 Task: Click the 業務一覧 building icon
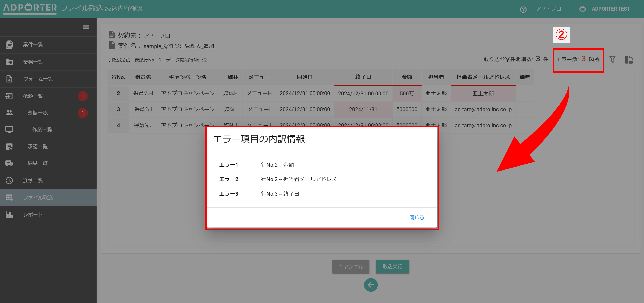point(9,62)
